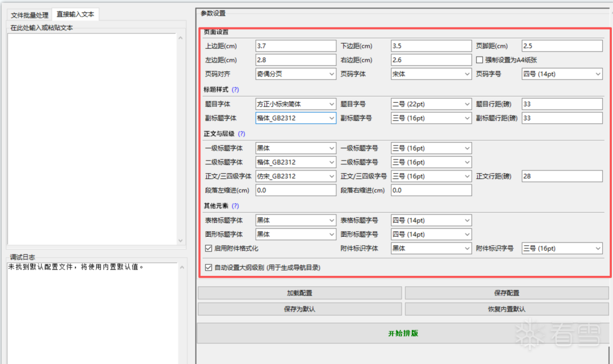Click the help (?) link beside 正文与层级
Viewport: 613px width, 364px height.
point(241,134)
